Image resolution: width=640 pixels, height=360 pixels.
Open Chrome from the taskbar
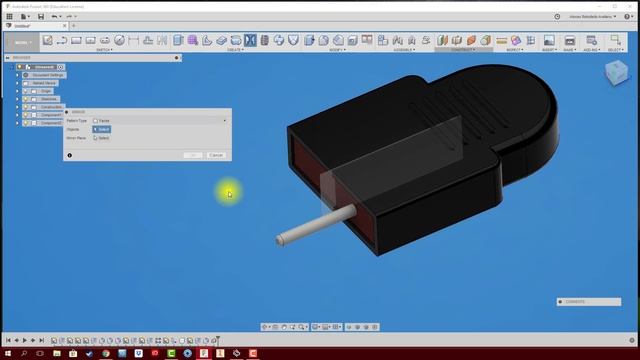point(106,353)
